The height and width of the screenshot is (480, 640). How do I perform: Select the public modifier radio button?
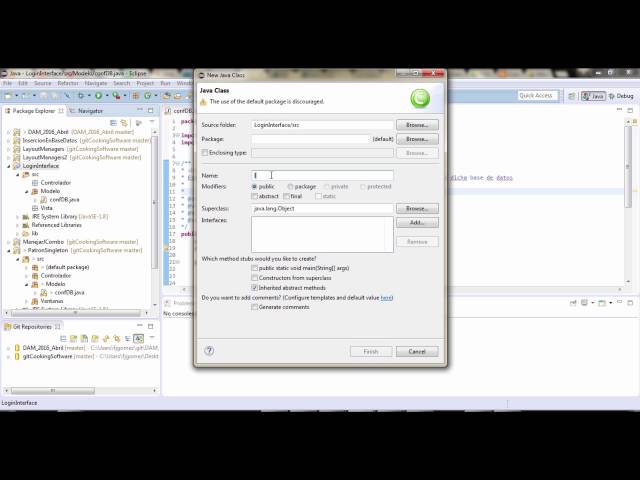pyautogui.click(x=254, y=187)
